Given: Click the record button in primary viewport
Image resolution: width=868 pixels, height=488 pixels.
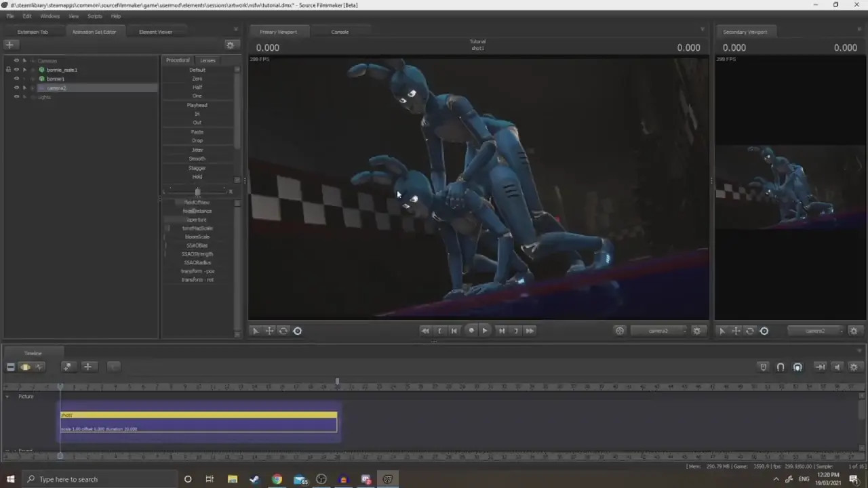Looking at the screenshot, I should (471, 331).
